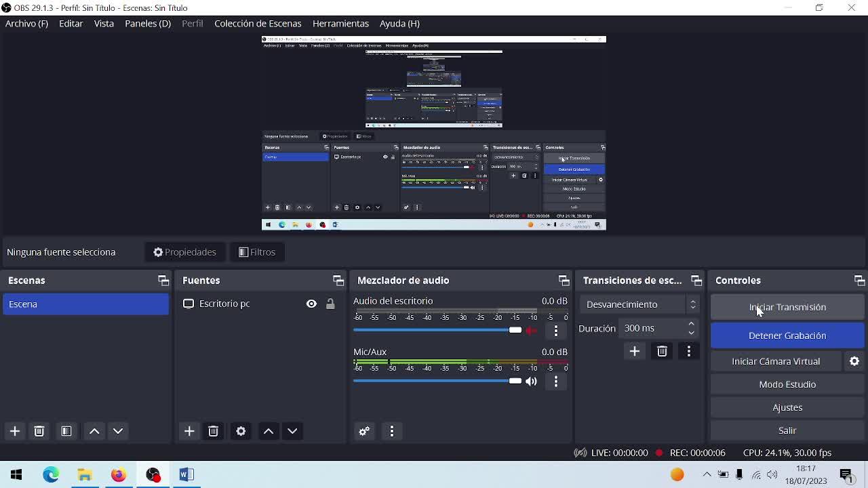Increase transition duration with up arrow
Screen dimensions: 868x488
pos(691,324)
